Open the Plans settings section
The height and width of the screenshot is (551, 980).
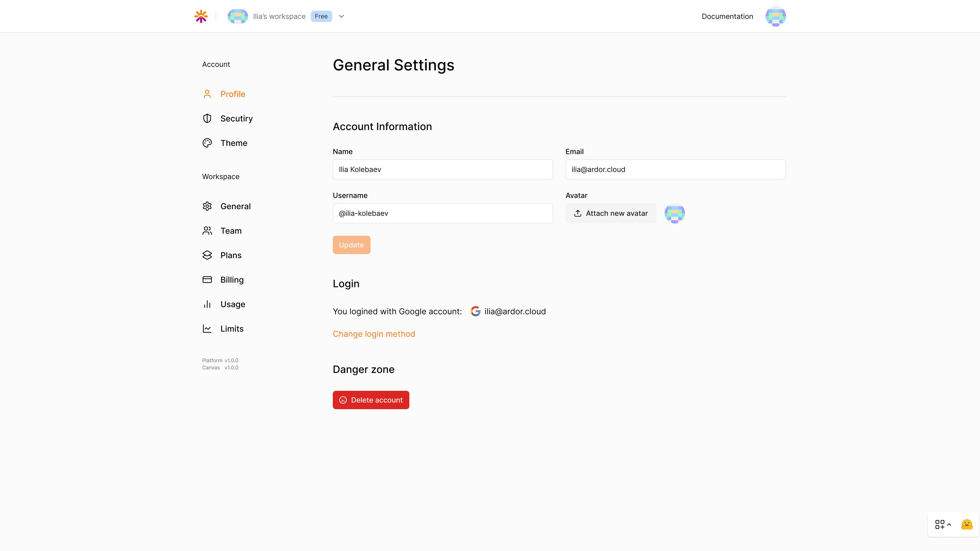(230, 255)
